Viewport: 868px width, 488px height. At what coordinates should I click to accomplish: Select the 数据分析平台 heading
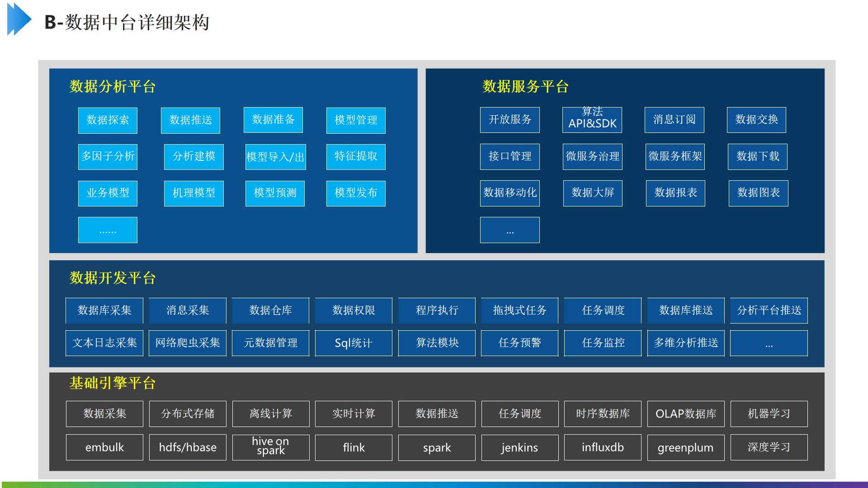113,86
